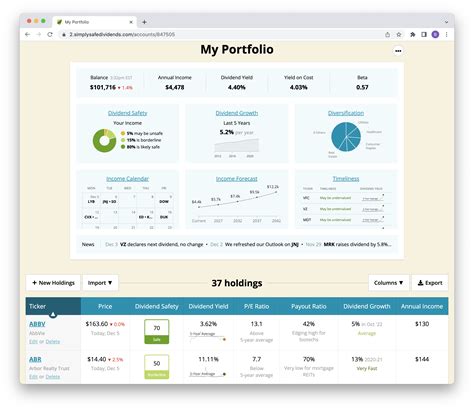Sort by Dividend Yield column header
Viewport: 474px width, 410px height.
(x=208, y=306)
